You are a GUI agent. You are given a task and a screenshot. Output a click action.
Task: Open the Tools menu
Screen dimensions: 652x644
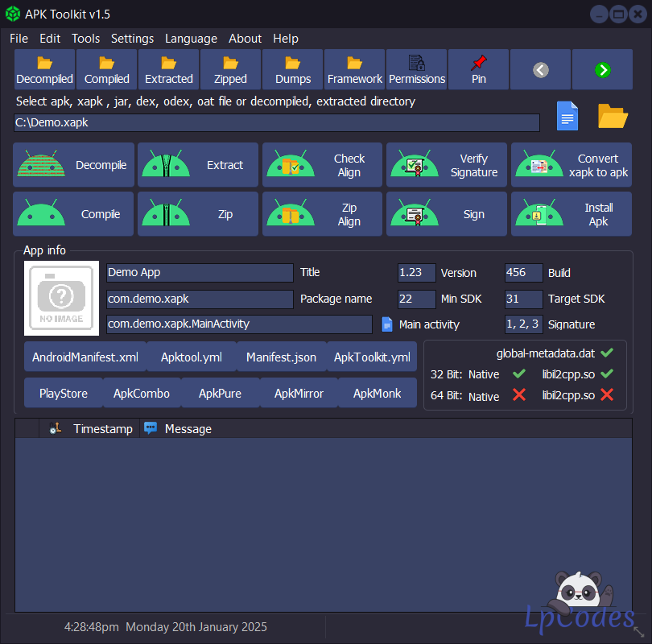pos(85,39)
